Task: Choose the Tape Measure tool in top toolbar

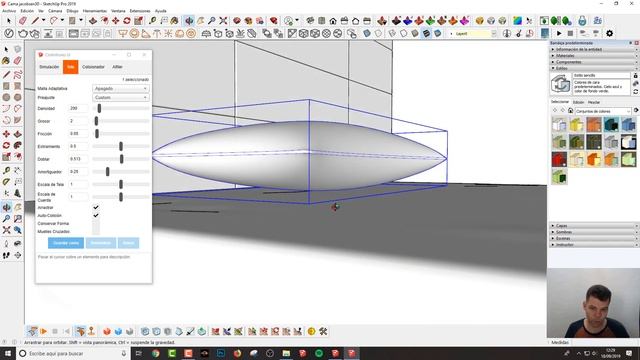Action: (153, 20)
